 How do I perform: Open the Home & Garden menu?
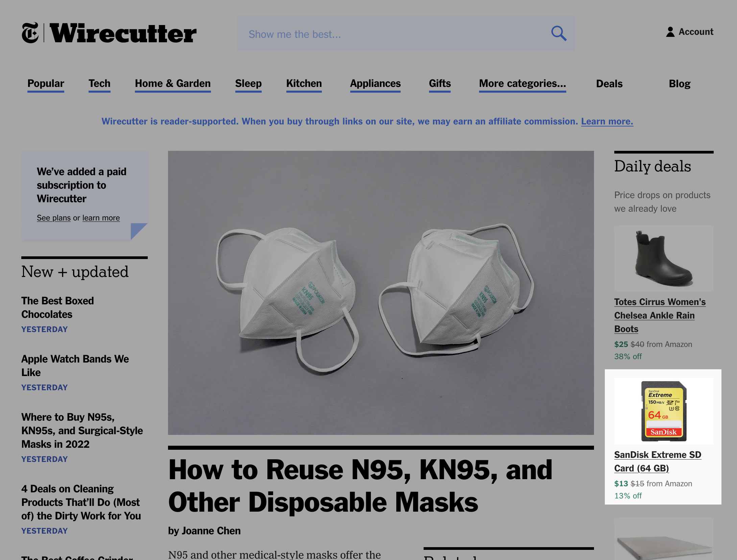pyautogui.click(x=173, y=84)
